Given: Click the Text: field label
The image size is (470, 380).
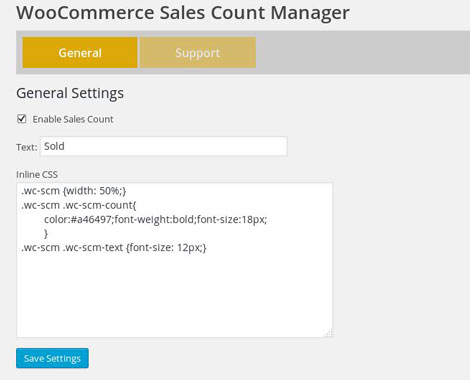Looking at the screenshot, I should click(x=27, y=147).
